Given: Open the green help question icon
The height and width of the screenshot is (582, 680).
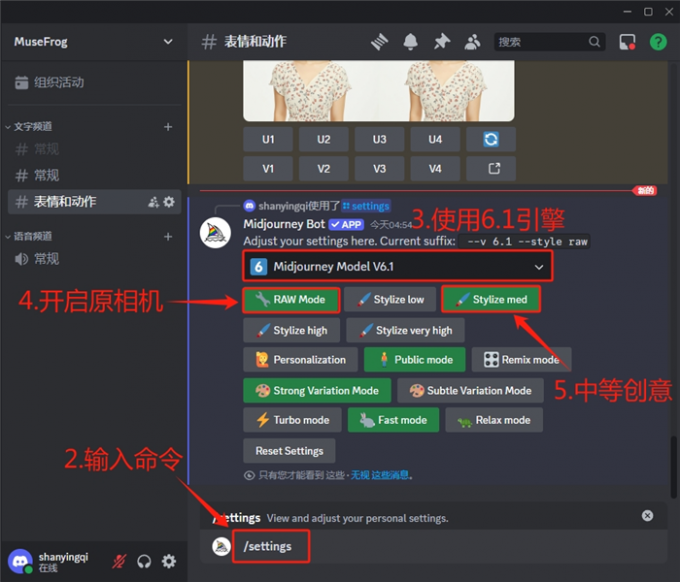Looking at the screenshot, I should click(658, 42).
